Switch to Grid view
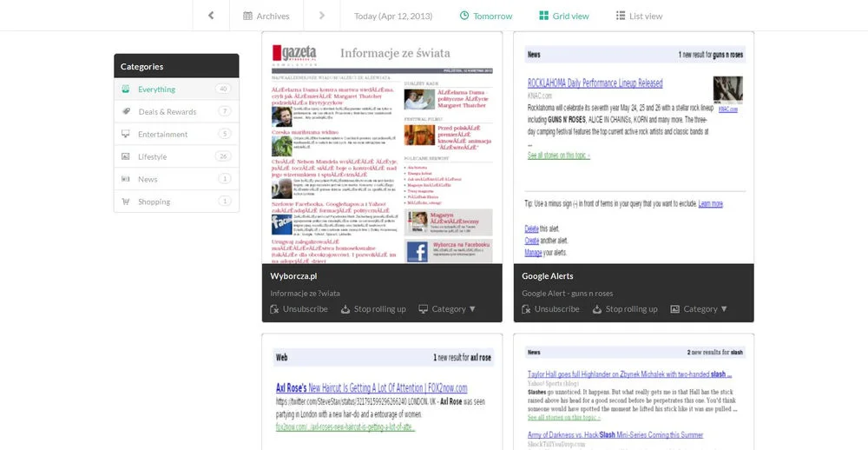 pyautogui.click(x=564, y=16)
